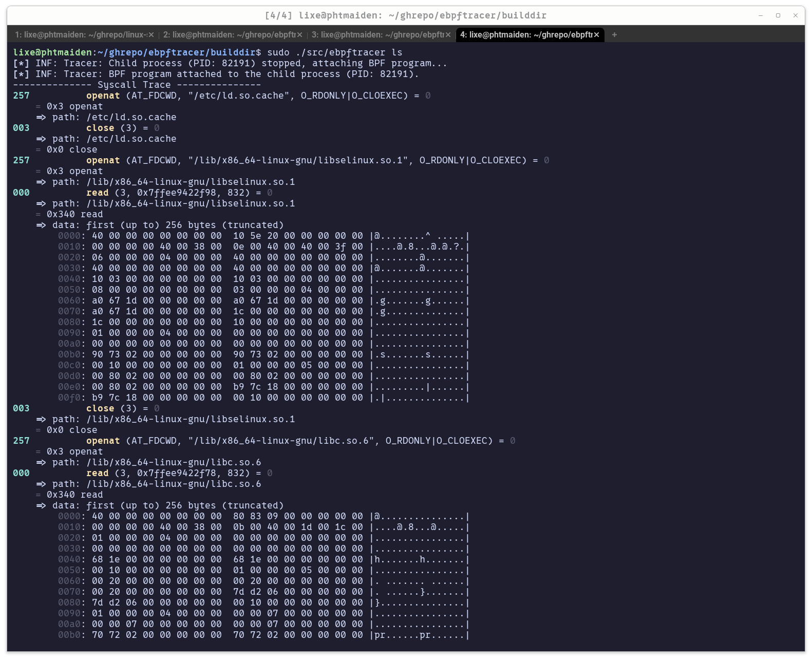Click the window title bar text
812x660 pixels.
pyautogui.click(x=405, y=15)
